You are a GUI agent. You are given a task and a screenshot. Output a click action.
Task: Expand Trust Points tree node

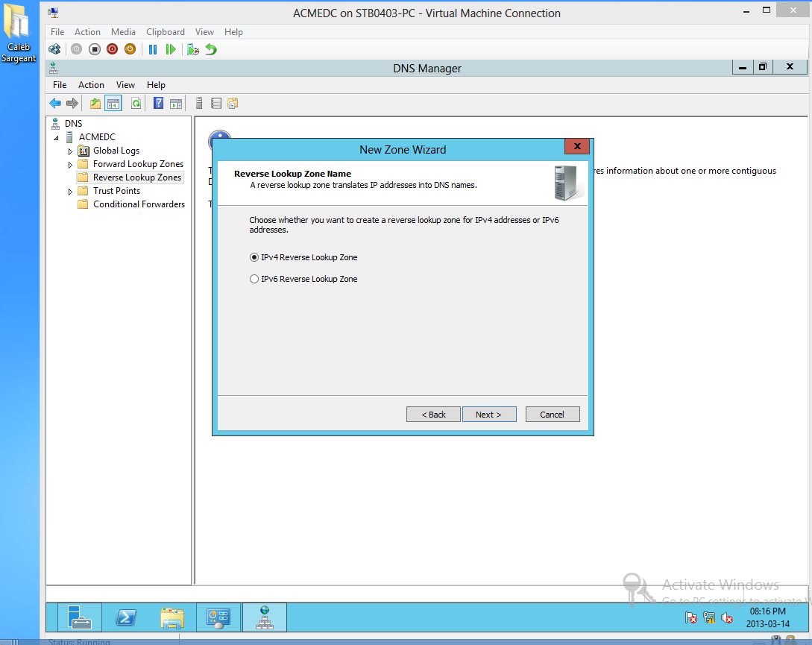pyautogui.click(x=70, y=192)
